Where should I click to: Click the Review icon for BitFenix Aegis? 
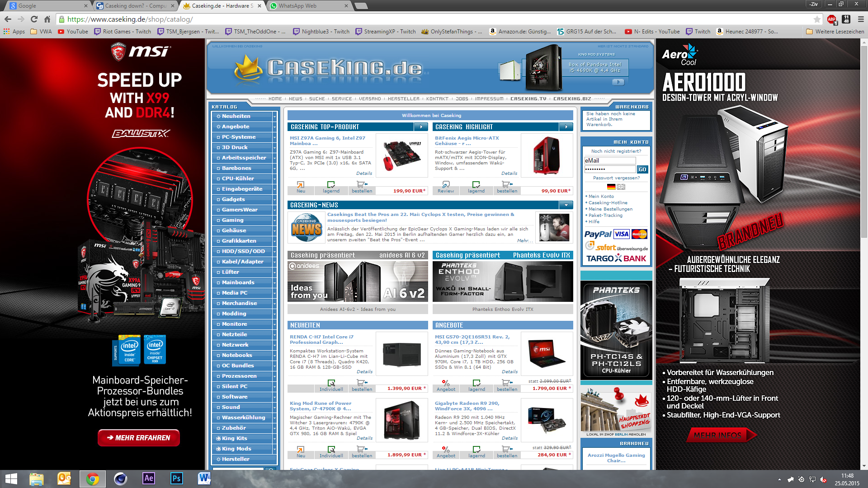point(446,184)
